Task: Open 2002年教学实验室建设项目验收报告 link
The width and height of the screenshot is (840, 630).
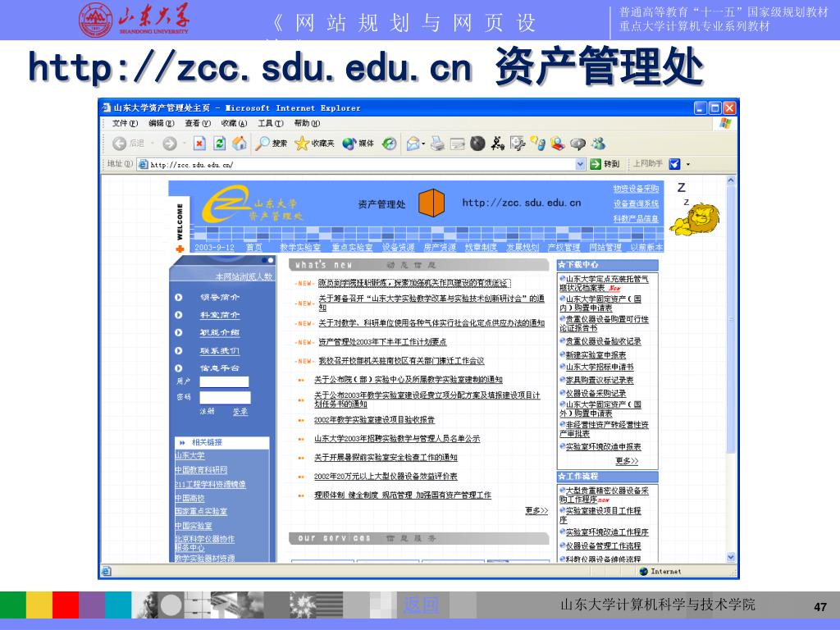Action: click(374, 420)
